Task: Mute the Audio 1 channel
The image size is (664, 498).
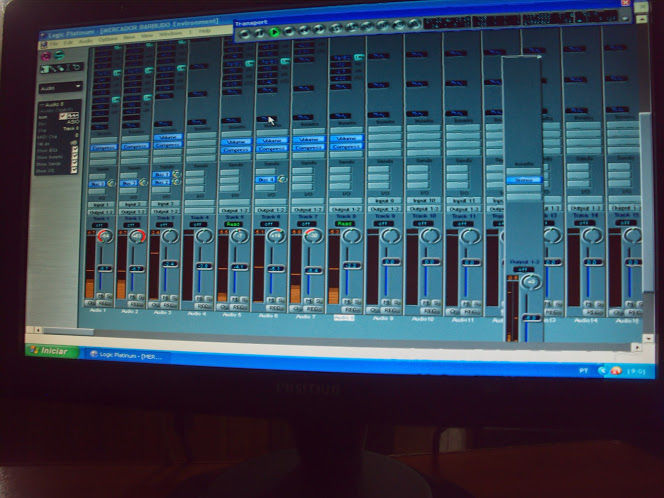Action: pyautogui.click(x=101, y=296)
